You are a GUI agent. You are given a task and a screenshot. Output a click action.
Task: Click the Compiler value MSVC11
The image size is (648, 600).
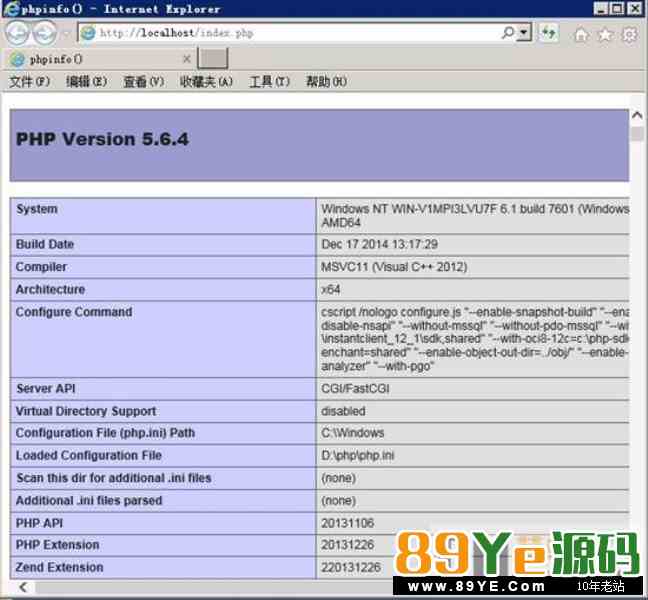click(394, 267)
